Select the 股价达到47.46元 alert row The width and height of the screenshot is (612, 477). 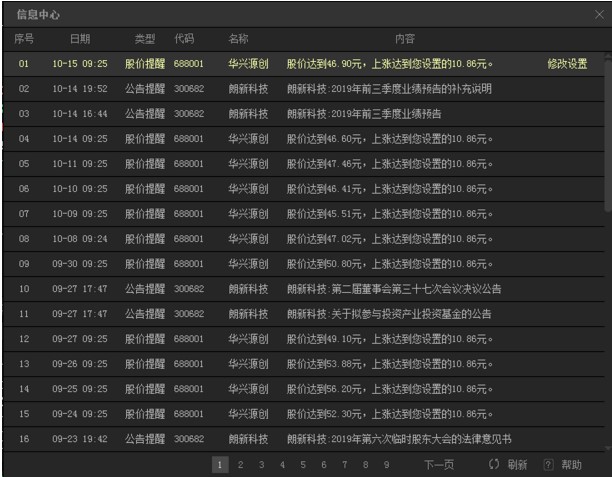coord(303,164)
